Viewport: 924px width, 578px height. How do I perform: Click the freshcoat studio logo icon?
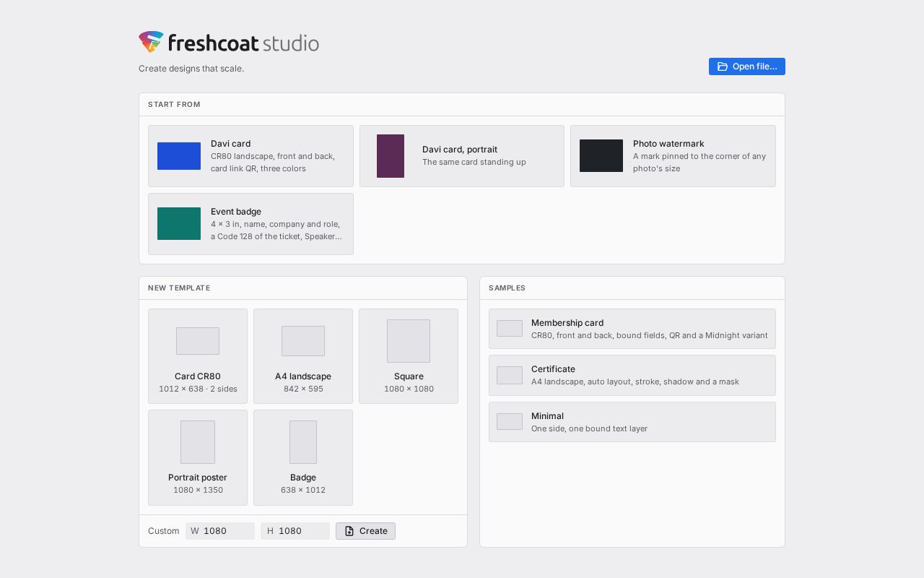[152, 42]
